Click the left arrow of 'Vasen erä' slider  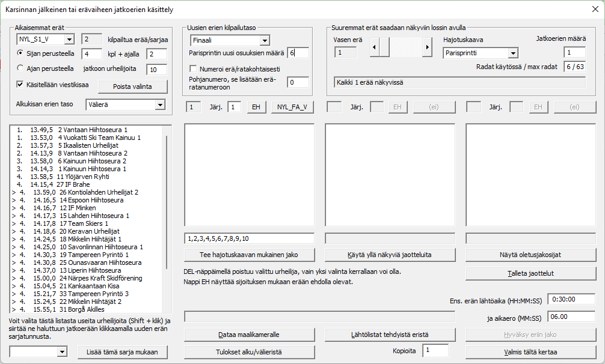374,47
